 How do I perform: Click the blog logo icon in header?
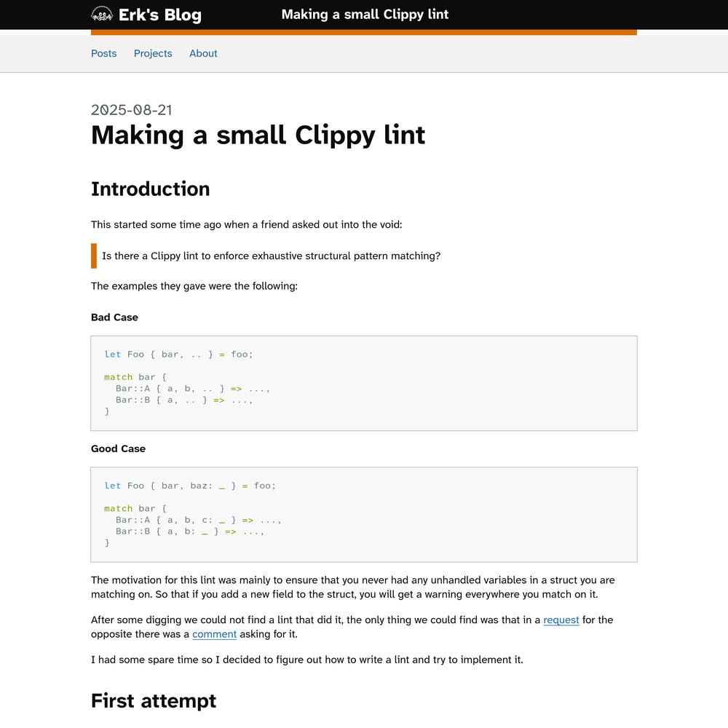click(x=102, y=15)
